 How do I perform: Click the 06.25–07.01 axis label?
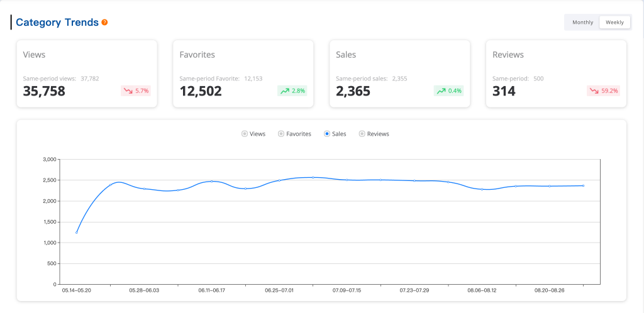[279, 290]
